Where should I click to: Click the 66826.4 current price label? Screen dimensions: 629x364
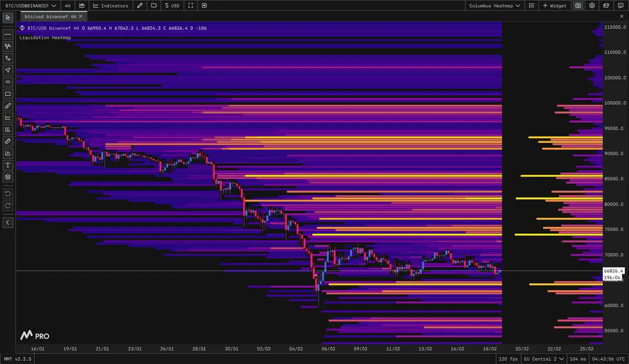612,271
